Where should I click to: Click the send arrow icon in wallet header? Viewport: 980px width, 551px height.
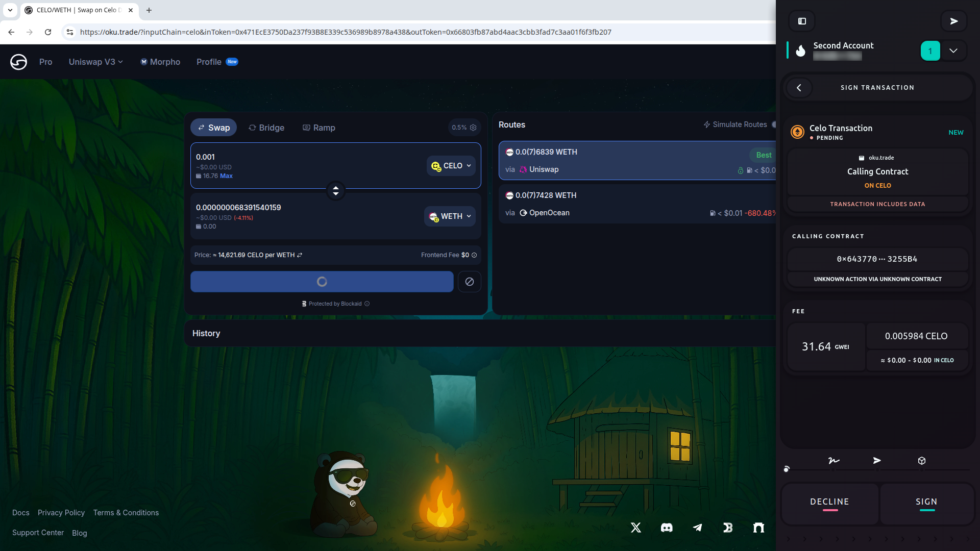click(953, 21)
